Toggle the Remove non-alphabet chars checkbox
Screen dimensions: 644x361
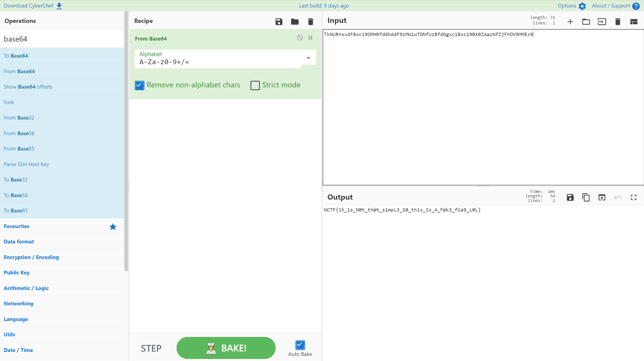click(140, 85)
